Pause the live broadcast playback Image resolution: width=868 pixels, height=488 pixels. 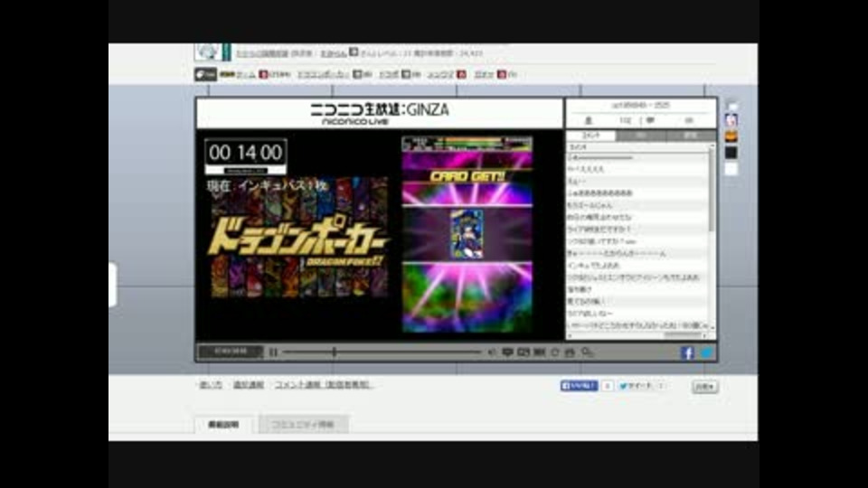(x=273, y=352)
